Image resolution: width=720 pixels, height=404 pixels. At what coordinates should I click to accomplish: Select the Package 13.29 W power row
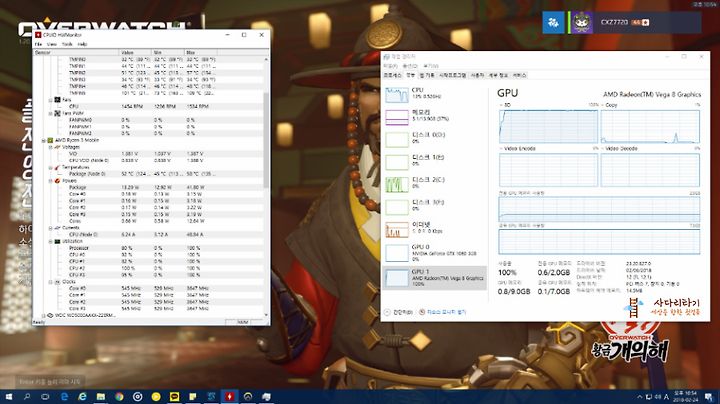[148, 187]
